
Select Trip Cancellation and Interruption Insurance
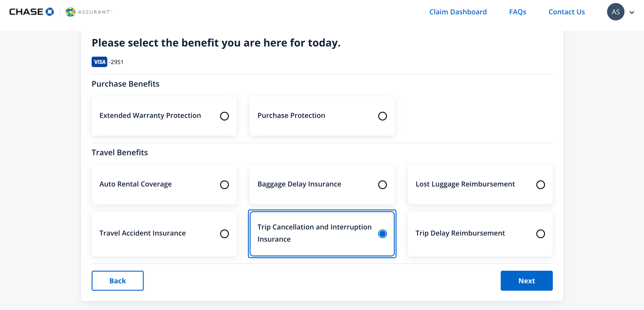pyautogui.click(x=382, y=234)
